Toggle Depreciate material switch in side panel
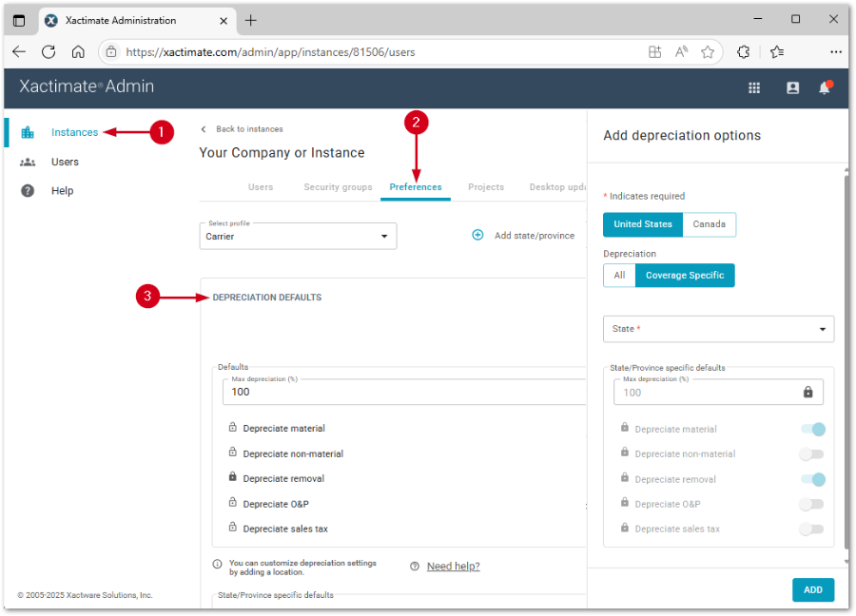 [812, 429]
